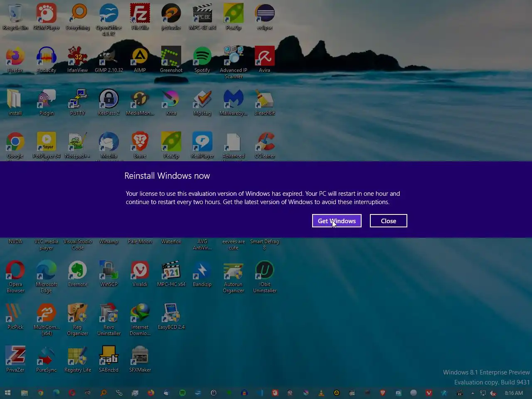Select the Notepad++ desktop icon
Viewport: 532px width, 399px height.
pyautogui.click(x=78, y=145)
